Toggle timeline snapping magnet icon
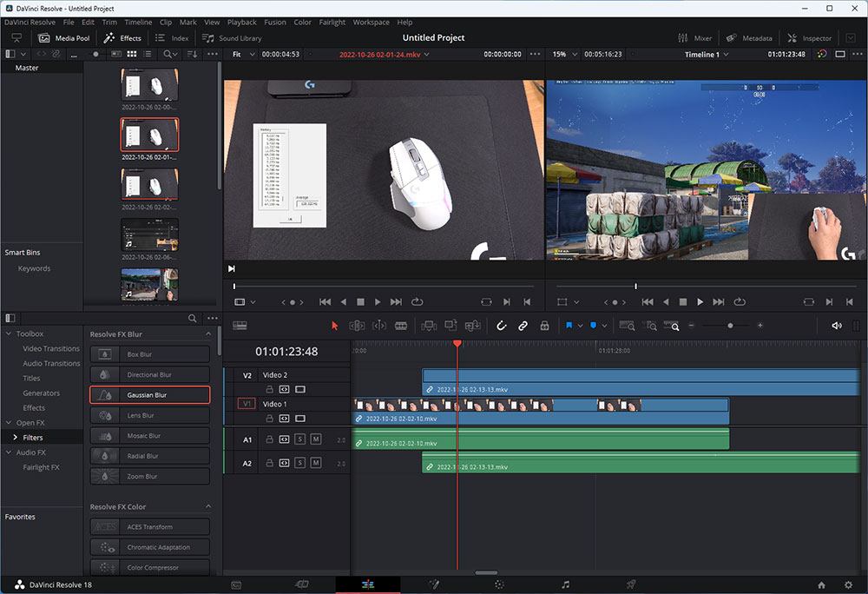868x594 pixels. pyautogui.click(x=501, y=326)
